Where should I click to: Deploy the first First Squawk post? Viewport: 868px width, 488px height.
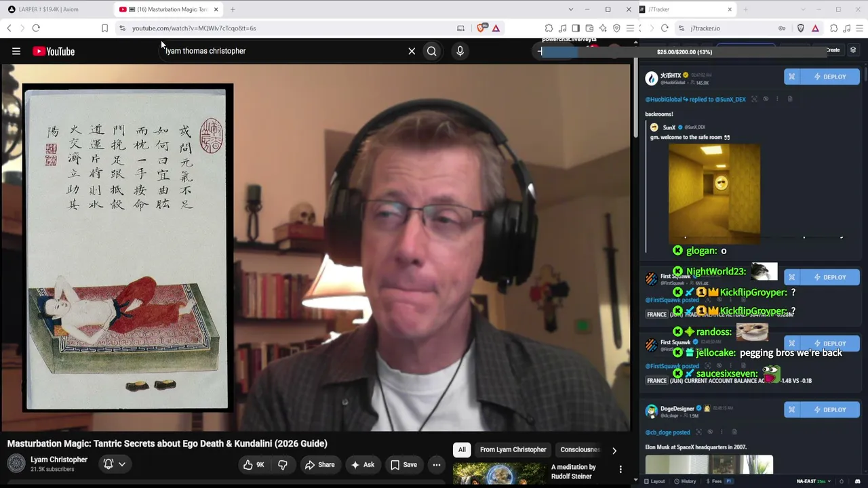[x=829, y=277]
